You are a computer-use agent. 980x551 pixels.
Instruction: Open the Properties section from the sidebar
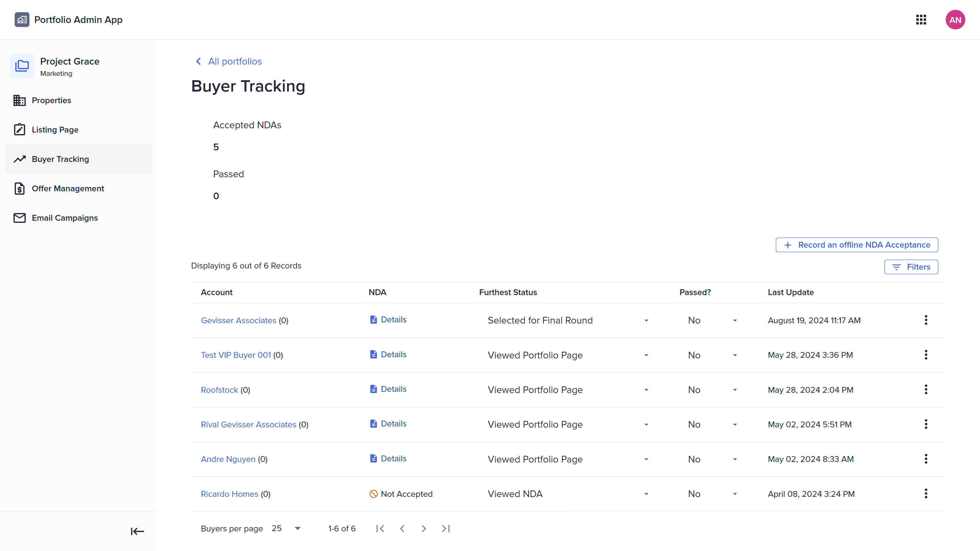[x=51, y=100]
